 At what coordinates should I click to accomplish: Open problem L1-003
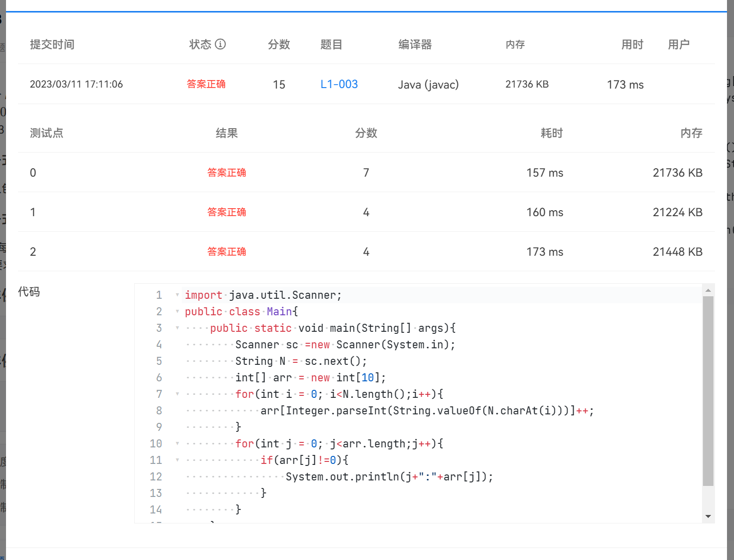tap(339, 84)
